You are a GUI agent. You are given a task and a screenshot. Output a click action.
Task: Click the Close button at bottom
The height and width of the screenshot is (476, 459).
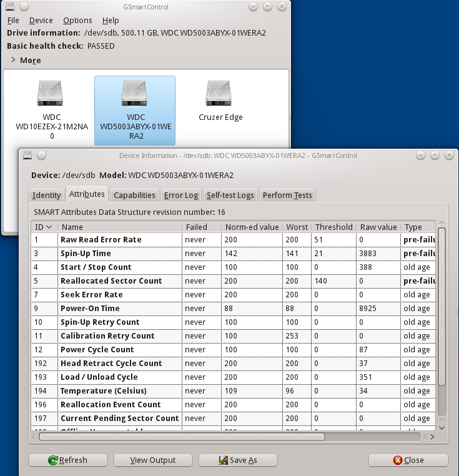[408, 460]
